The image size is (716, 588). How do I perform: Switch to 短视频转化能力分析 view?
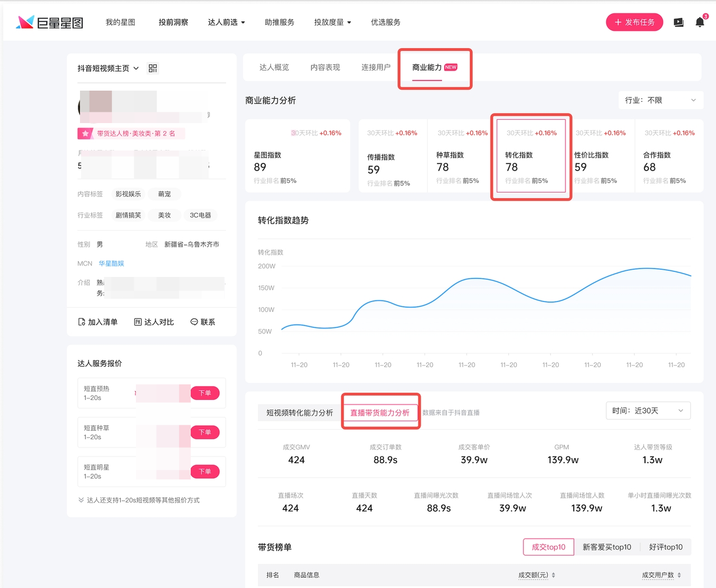click(299, 413)
